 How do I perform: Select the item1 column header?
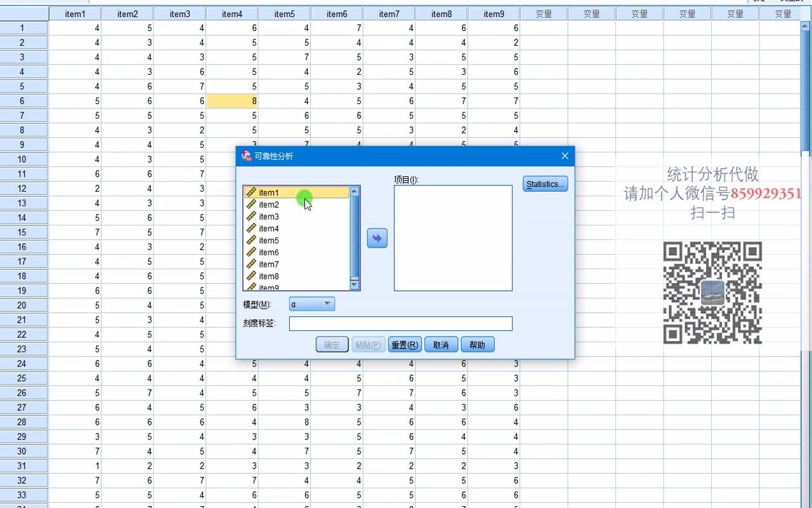coord(75,14)
